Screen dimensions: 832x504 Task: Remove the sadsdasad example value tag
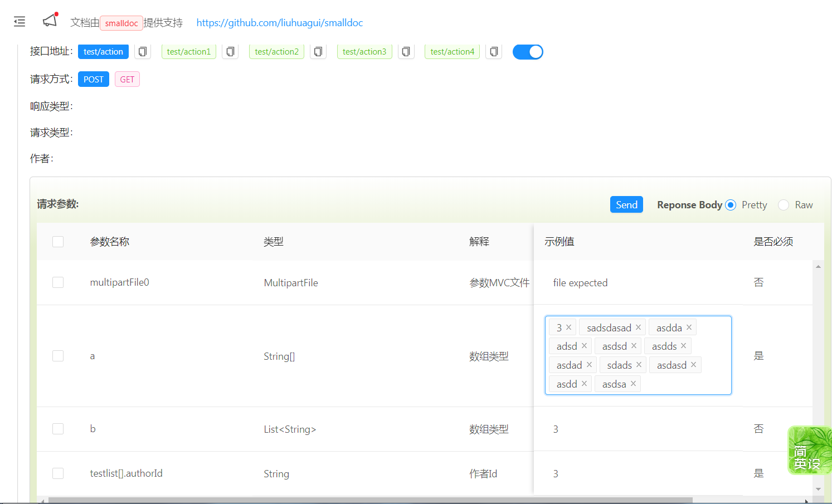638,327
